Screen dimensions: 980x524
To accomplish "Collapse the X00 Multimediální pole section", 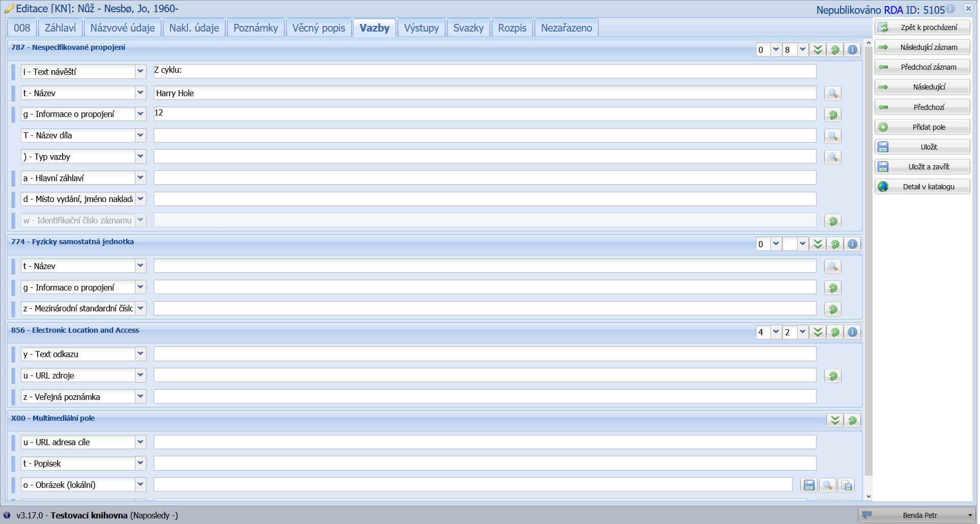I will click(835, 420).
